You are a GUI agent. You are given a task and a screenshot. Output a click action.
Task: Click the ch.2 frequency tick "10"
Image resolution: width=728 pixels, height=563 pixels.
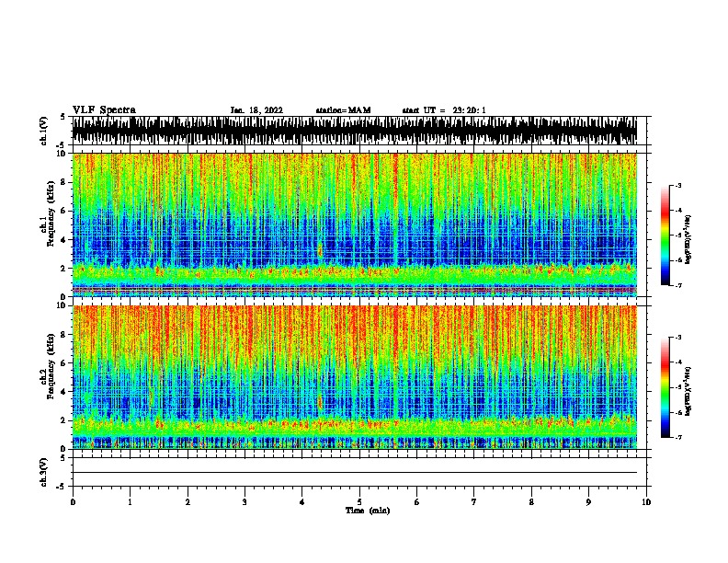(62, 305)
